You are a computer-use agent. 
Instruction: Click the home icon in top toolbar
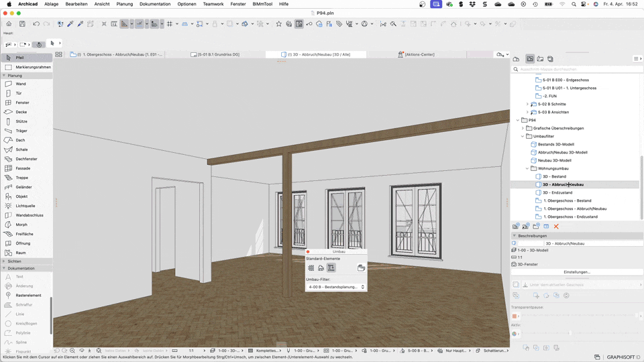click(9, 24)
